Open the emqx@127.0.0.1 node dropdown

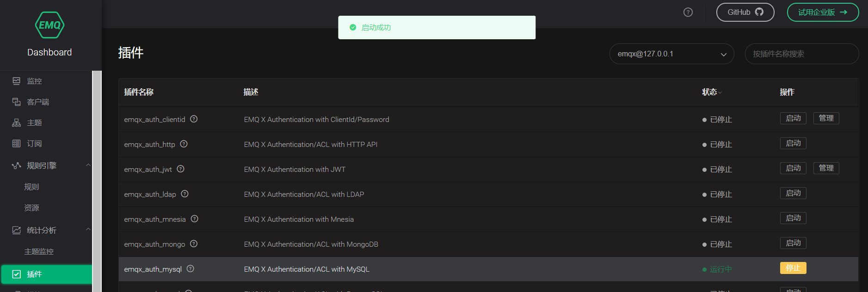coord(671,54)
